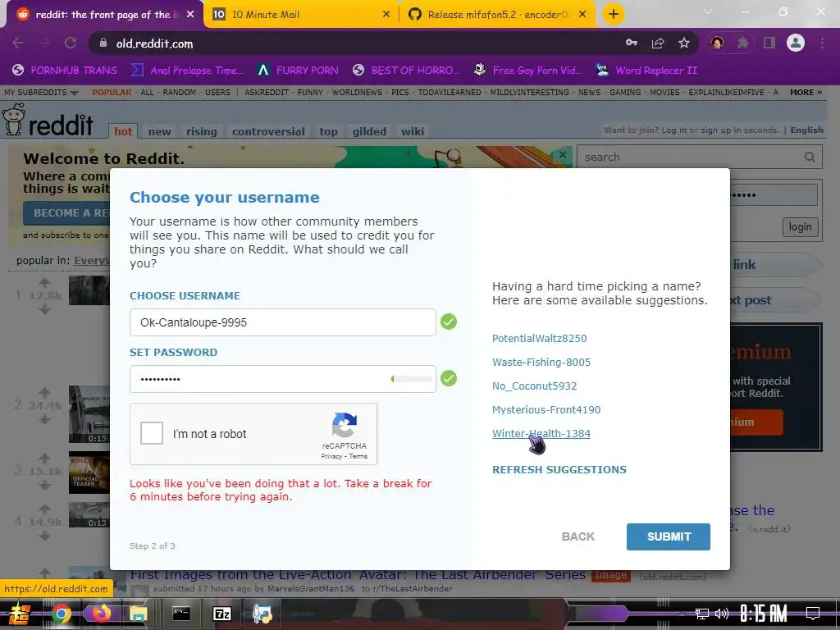Toggle the browser side panel icon
The image size is (840, 630).
tap(769, 43)
